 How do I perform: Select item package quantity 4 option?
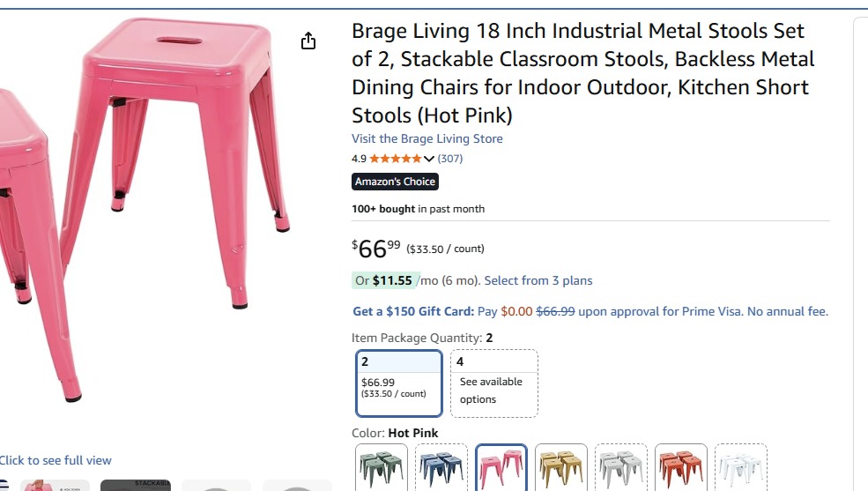tap(493, 383)
